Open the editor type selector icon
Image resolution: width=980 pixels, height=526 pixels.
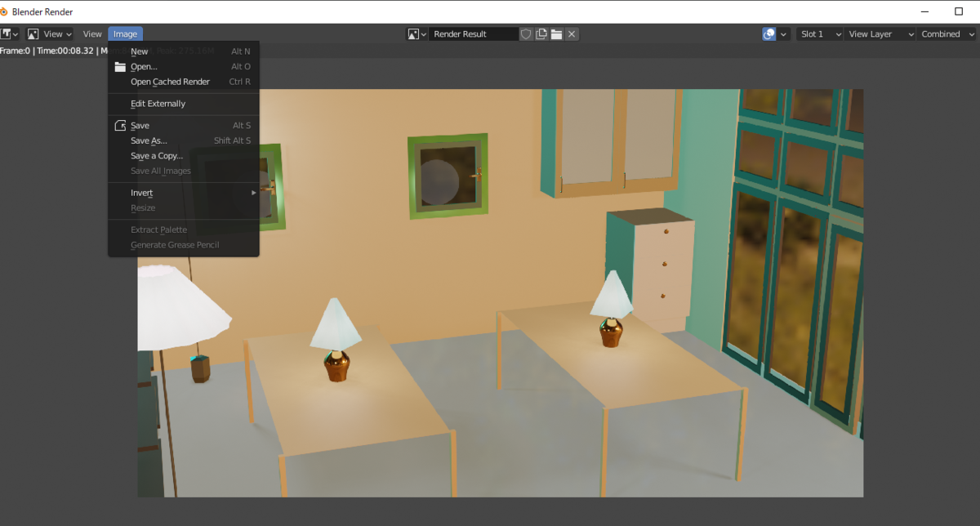pos(9,33)
